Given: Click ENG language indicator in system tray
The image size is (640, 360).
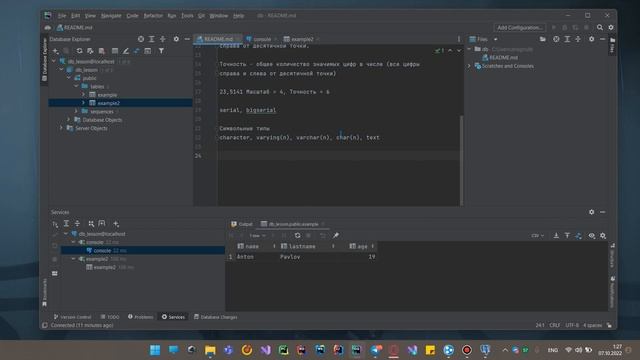Looking at the screenshot, I should point(553,350).
